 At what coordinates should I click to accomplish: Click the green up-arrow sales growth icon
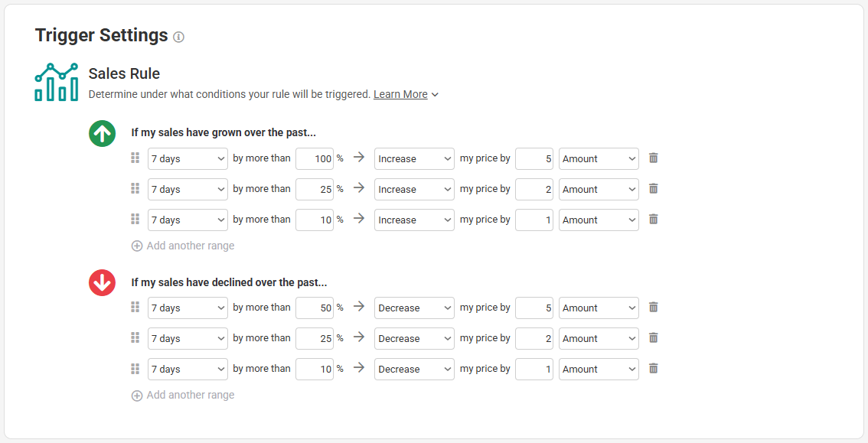[103, 133]
